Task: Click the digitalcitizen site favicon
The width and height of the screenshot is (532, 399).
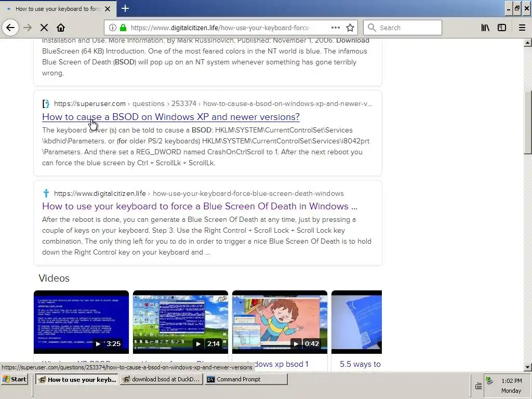Action: (x=46, y=193)
